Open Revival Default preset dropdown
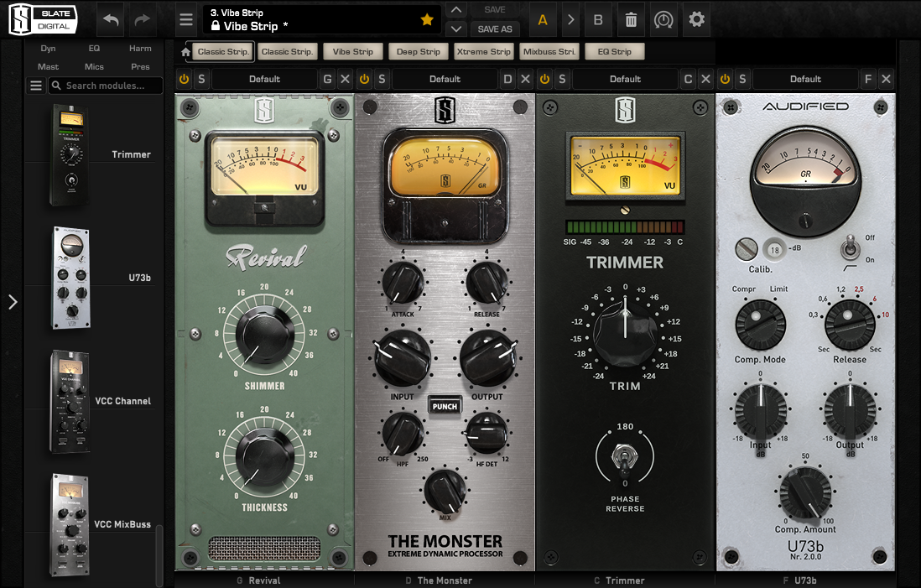This screenshot has height=588, width=921. click(x=264, y=79)
